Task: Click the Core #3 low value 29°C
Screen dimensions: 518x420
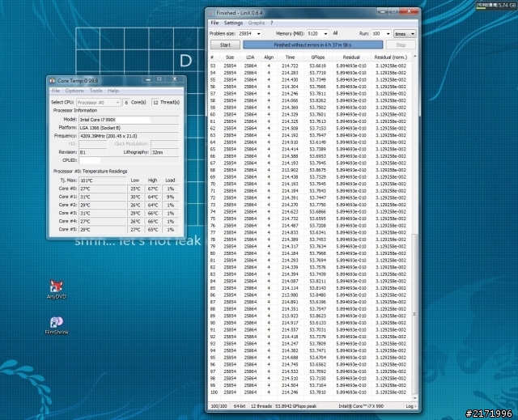Action: (x=135, y=214)
